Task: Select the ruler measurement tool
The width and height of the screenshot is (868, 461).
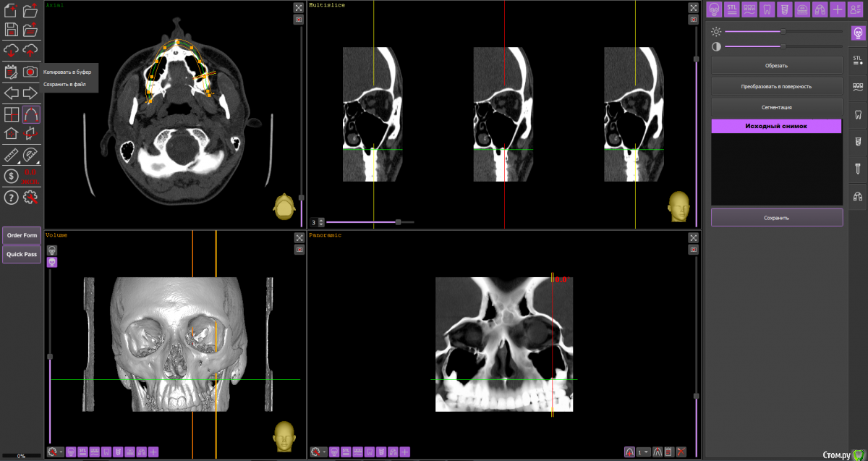Action: (11, 155)
